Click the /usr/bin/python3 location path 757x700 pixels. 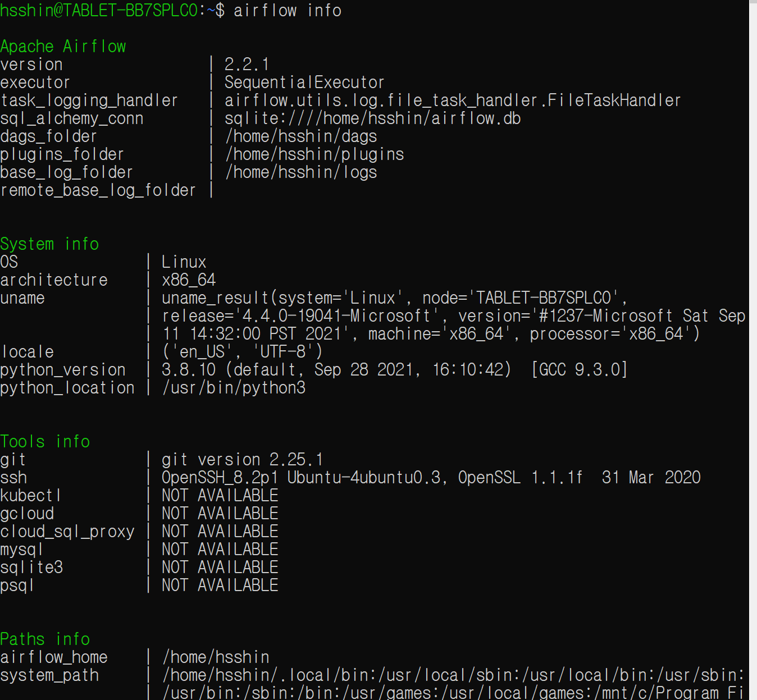pyautogui.click(x=234, y=388)
